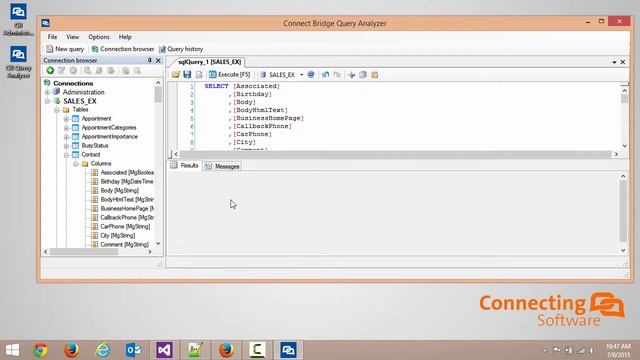Click the Contact table icon
This screenshot has width=640, height=360.
point(76,155)
